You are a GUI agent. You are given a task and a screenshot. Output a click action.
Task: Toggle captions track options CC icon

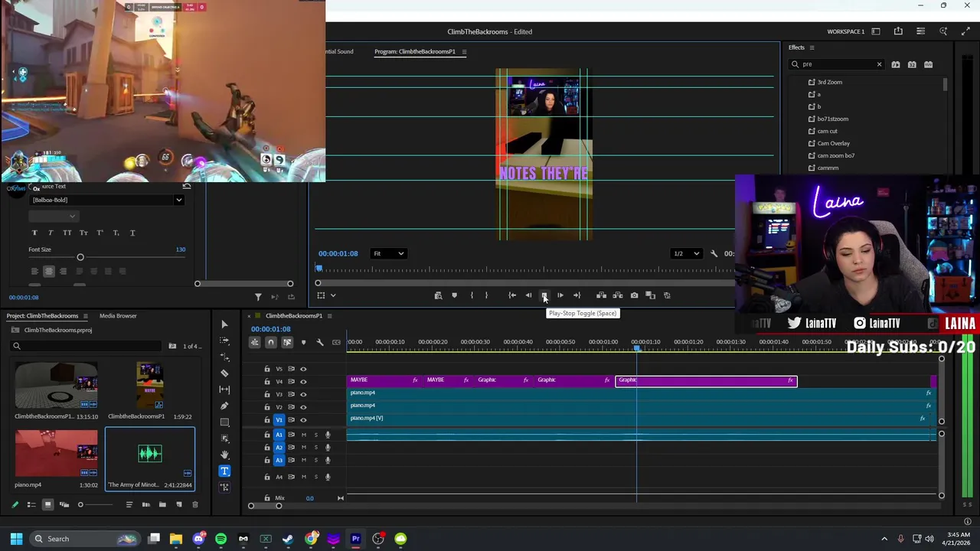pos(336,342)
